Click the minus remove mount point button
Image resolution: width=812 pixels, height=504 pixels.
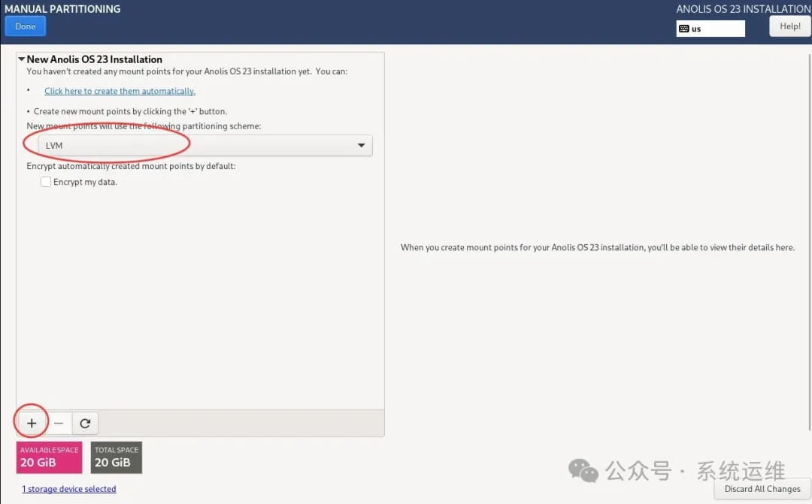[59, 424]
